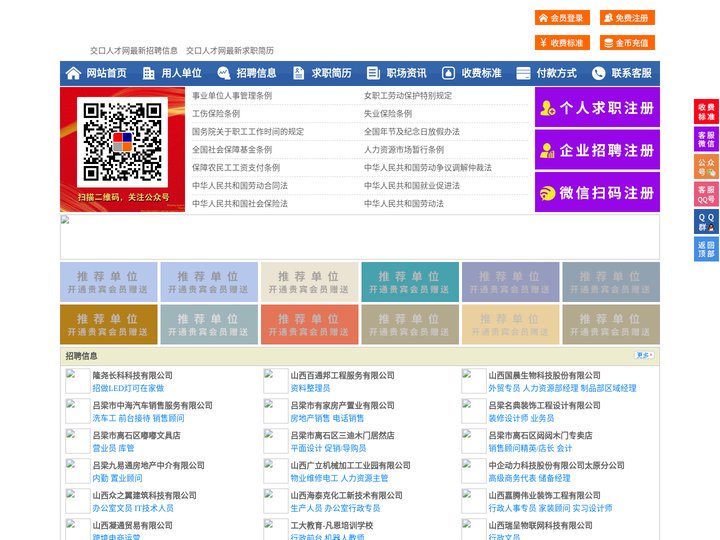Open the 女职工劳动保护特别规定 link
720x540 pixels.
click(x=408, y=96)
